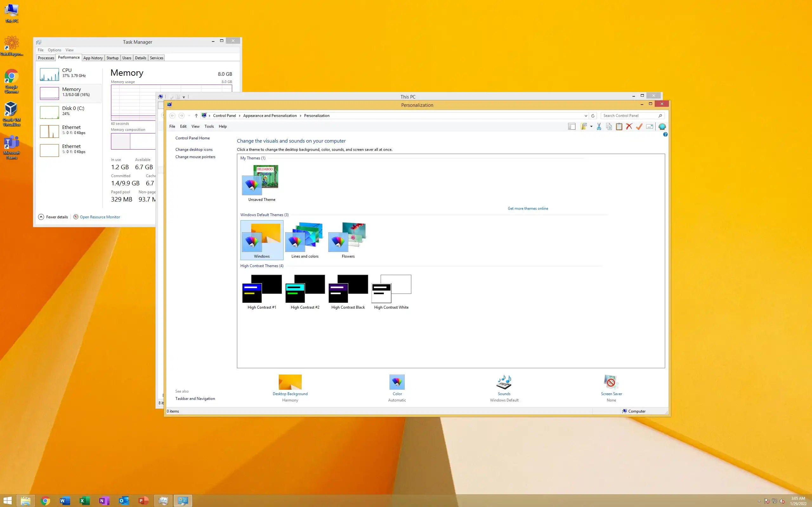Open the Tools menu
Image resolution: width=812 pixels, height=507 pixels.
tap(209, 126)
